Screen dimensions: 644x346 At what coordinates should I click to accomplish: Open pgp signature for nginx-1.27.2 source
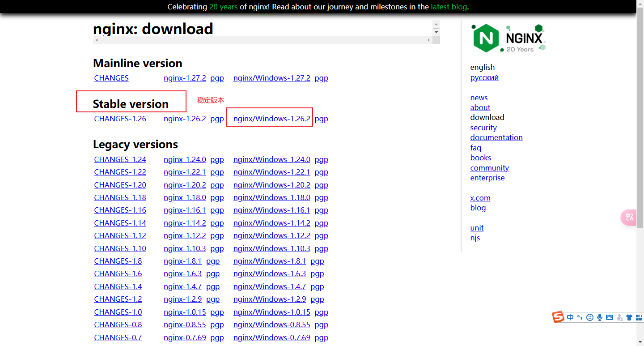(217, 78)
